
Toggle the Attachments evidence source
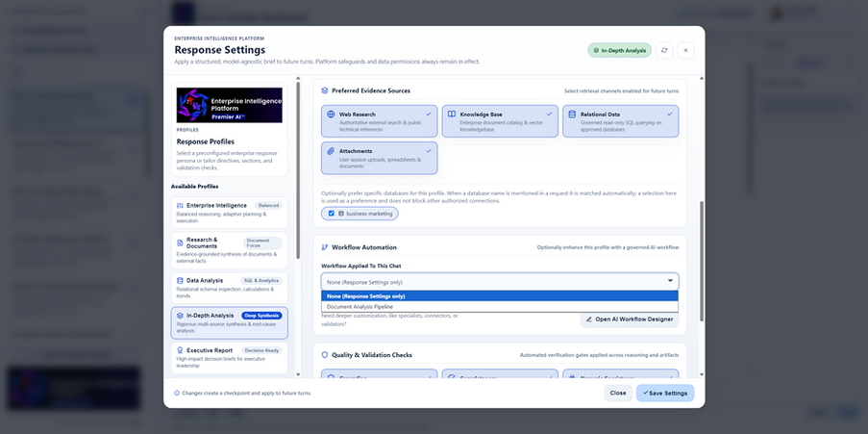(379, 158)
